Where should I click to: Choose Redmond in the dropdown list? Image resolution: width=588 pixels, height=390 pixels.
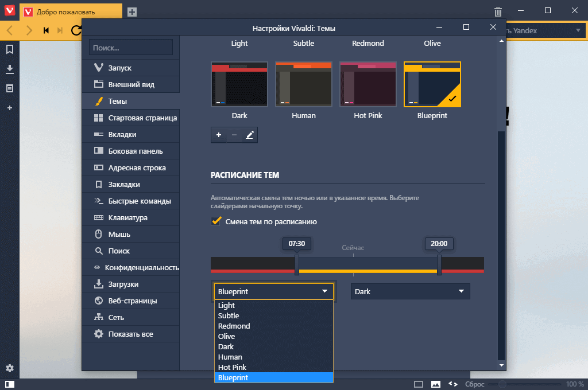pos(273,326)
